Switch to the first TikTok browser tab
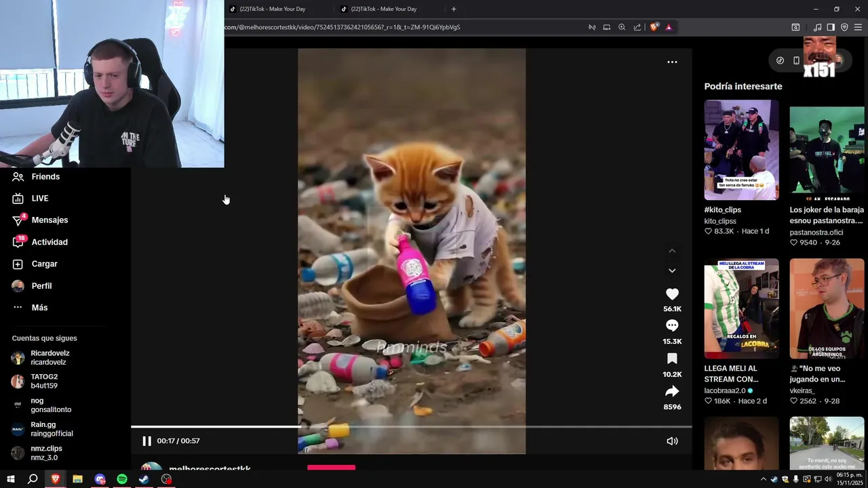868x488 pixels. (x=271, y=9)
